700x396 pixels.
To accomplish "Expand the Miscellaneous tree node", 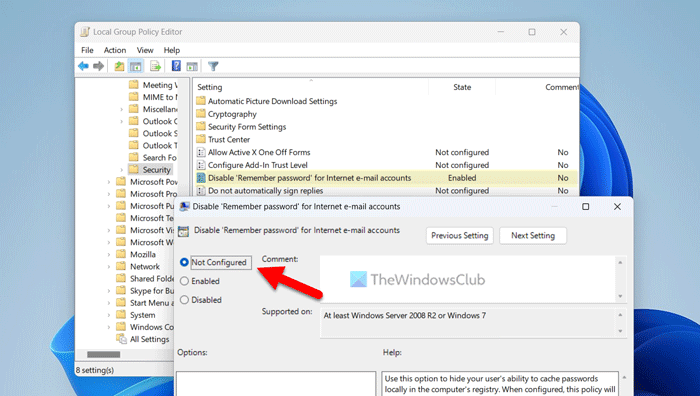I will pos(121,109).
